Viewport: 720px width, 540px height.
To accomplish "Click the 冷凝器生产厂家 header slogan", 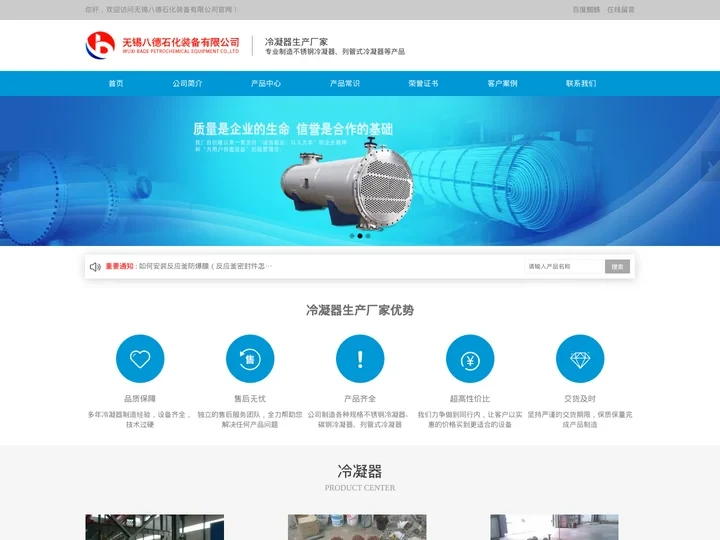I will click(x=296, y=42).
